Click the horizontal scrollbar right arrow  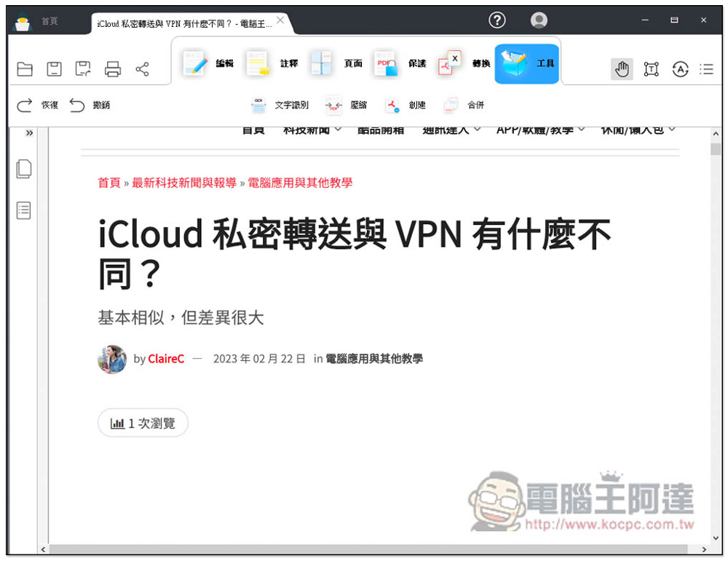(x=704, y=549)
